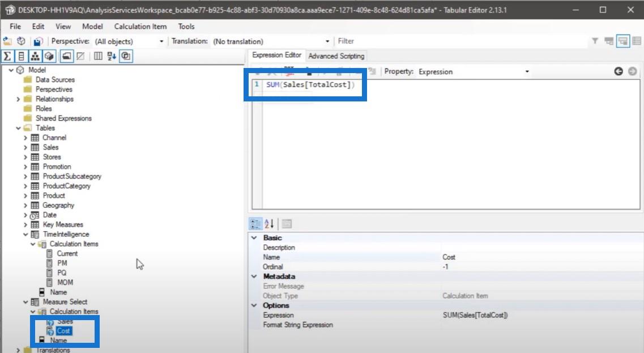
Task: Open the Calculation Item menu
Action: point(140,26)
